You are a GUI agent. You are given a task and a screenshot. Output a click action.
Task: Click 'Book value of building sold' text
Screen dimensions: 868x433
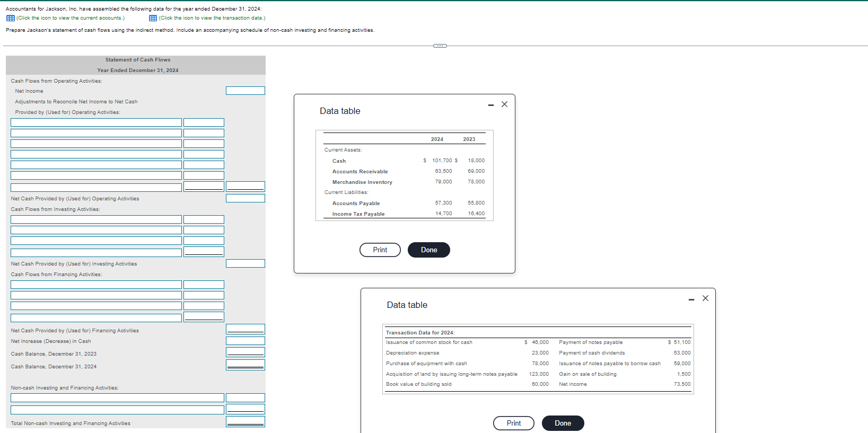[x=419, y=384]
